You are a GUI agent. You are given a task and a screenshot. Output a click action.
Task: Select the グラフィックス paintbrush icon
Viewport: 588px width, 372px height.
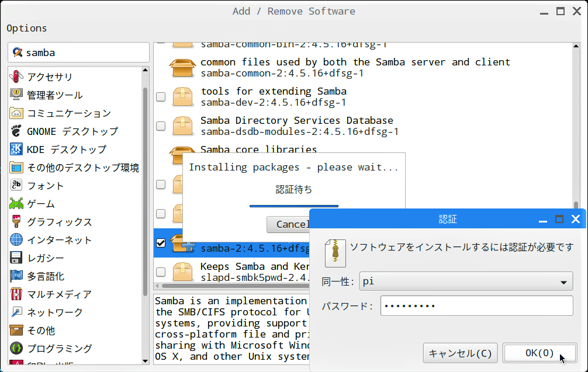(x=16, y=221)
